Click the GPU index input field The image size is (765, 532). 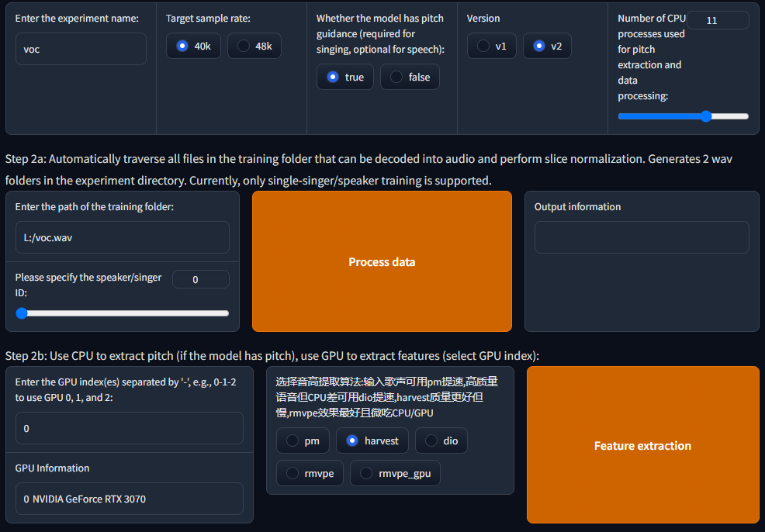(x=130, y=428)
